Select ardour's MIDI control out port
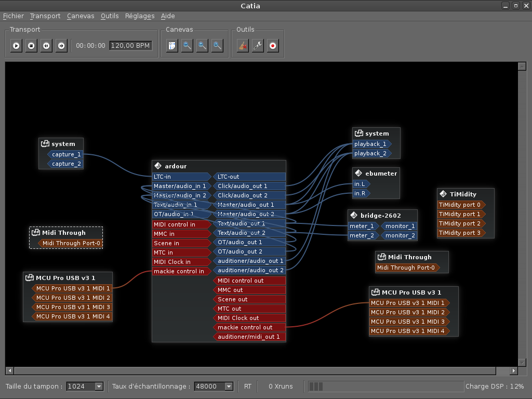Viewport: 532px width, 399px height. tap(249, 281)
